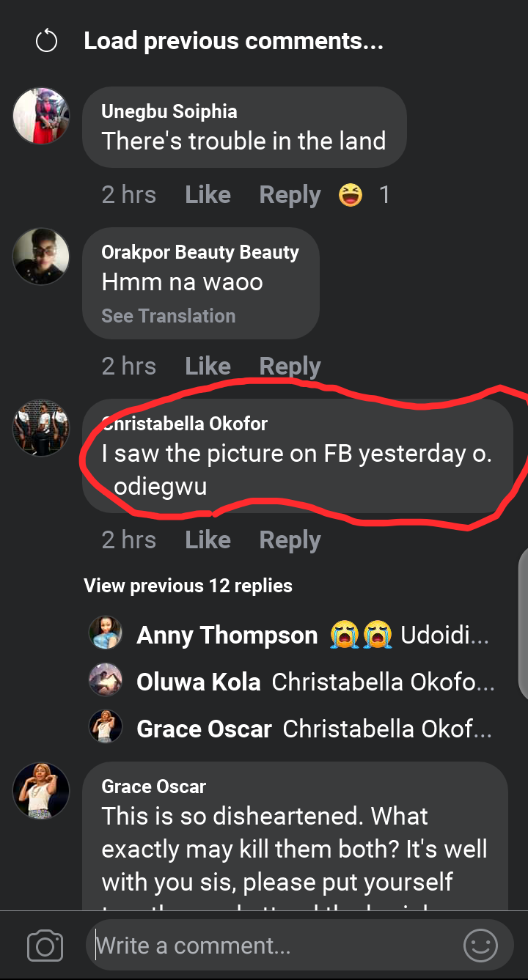Show translation of Orakpor's comment
528x980 pixels.
[169, 316]
